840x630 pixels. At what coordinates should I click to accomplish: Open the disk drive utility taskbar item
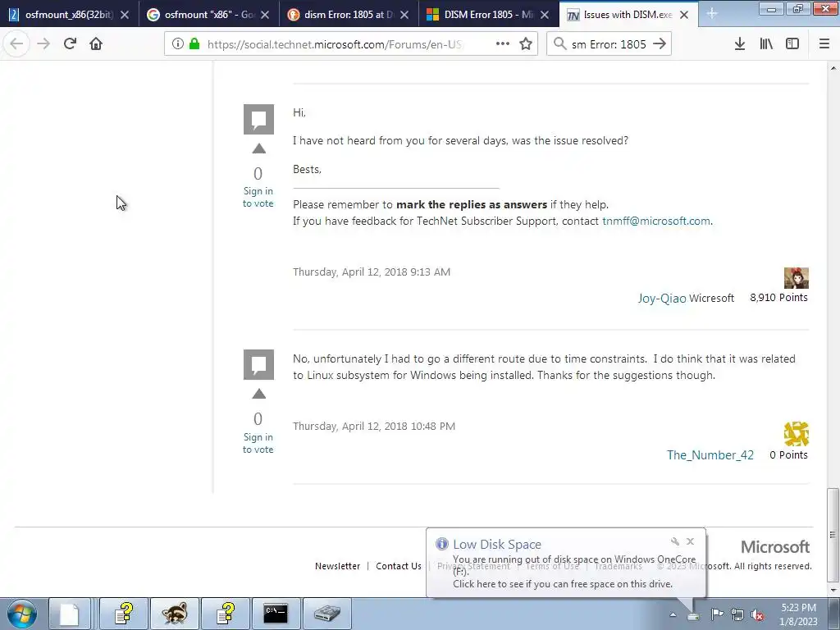click(326, 614)
